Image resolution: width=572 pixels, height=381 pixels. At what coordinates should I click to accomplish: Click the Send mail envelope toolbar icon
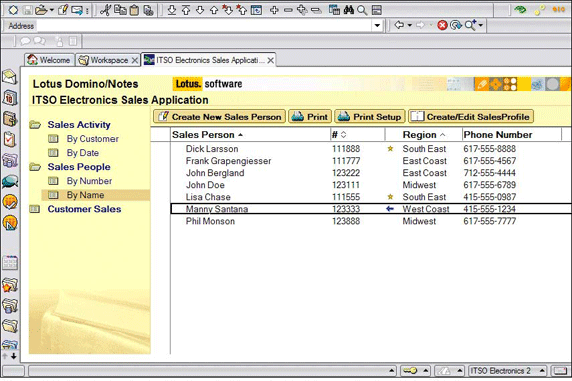point(77,10)
